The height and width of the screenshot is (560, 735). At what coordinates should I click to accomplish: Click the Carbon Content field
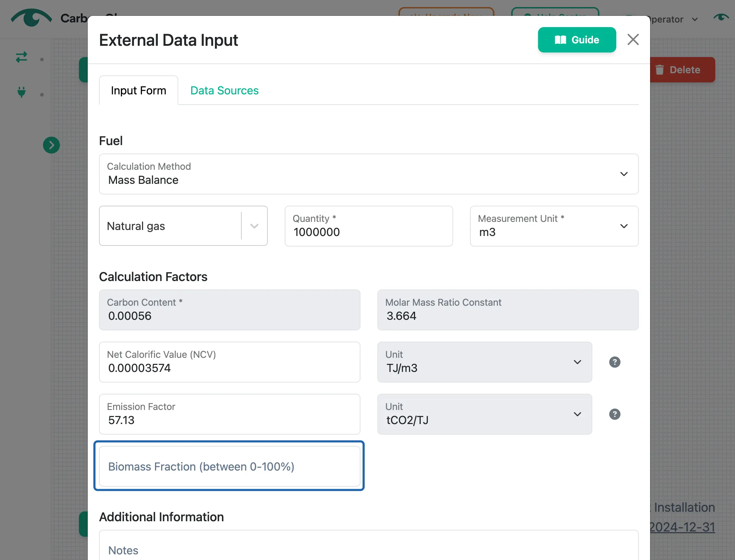pyautogui.click(x=229, y=310)
